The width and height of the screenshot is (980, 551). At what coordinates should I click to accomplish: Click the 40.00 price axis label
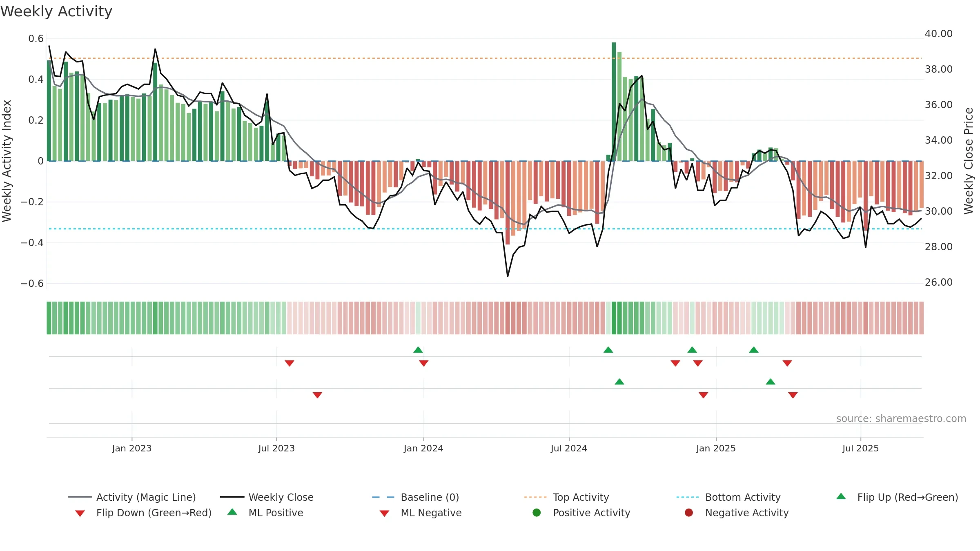tap(938, 34)
